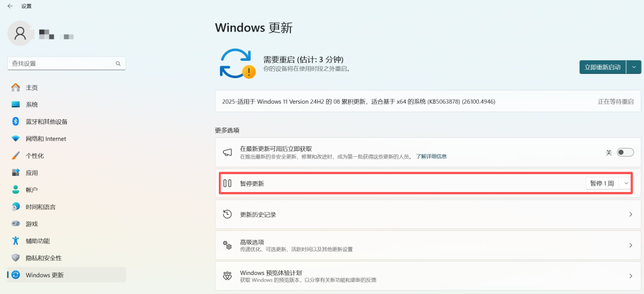Click 立即重新启动 button
Viewport: 644px width, 294px height.
(602, 67)
